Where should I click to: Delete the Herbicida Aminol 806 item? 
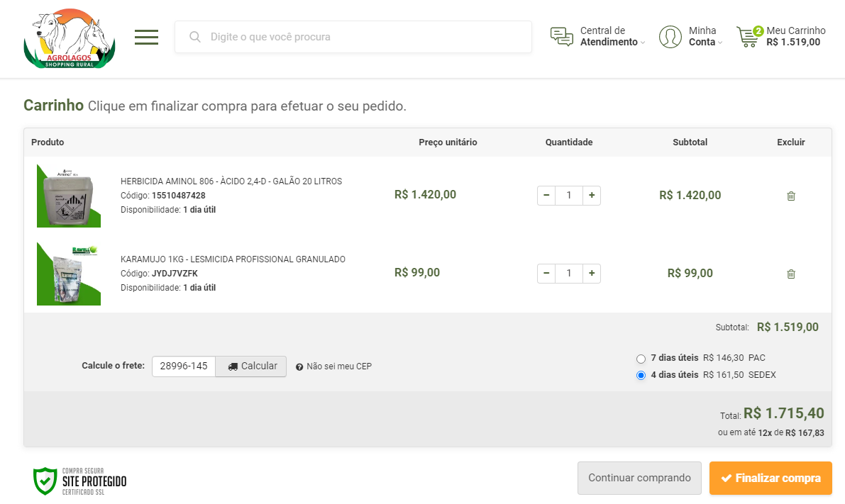point(791,196)
